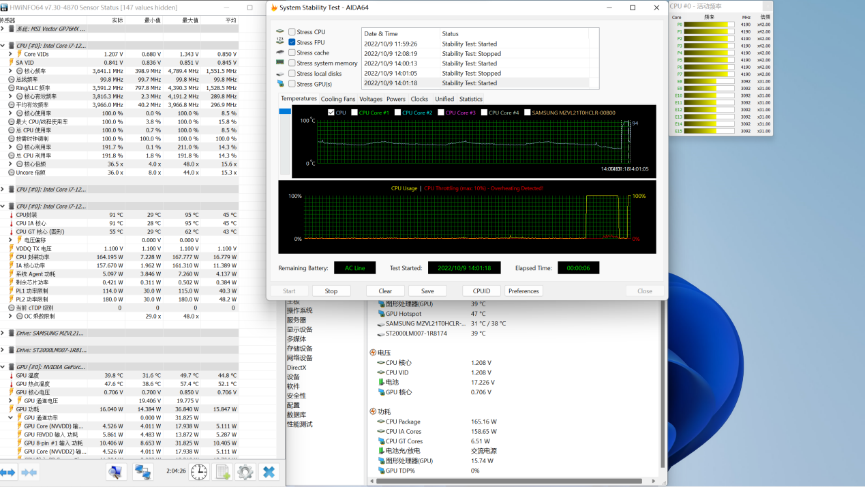Select DirectX in the AIDA64 tree
Image resolution: width=865 pixels, height=487 pixels.
pos(296,367)
